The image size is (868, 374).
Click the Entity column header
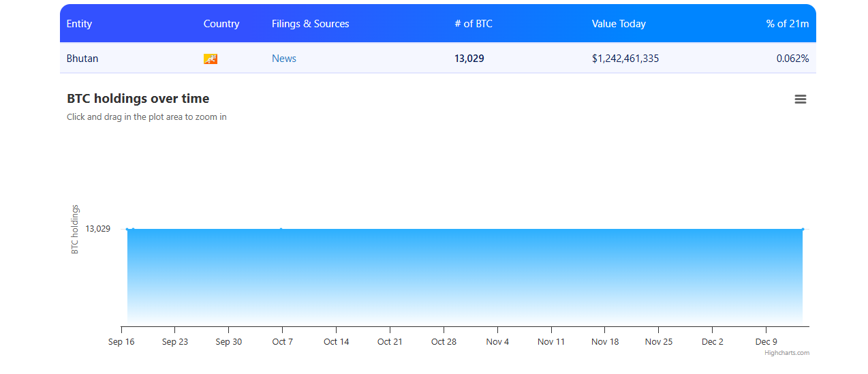(79, 24)
